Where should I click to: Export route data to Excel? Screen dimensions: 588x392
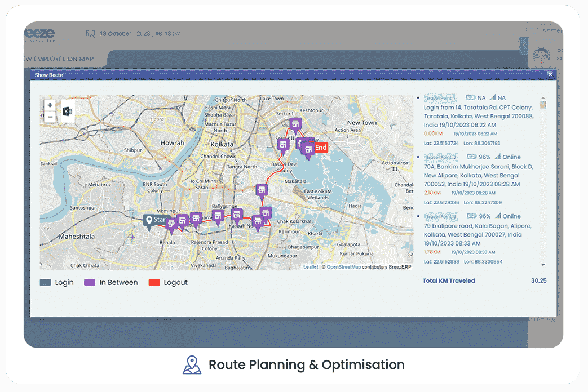click(x=67, y=112)
